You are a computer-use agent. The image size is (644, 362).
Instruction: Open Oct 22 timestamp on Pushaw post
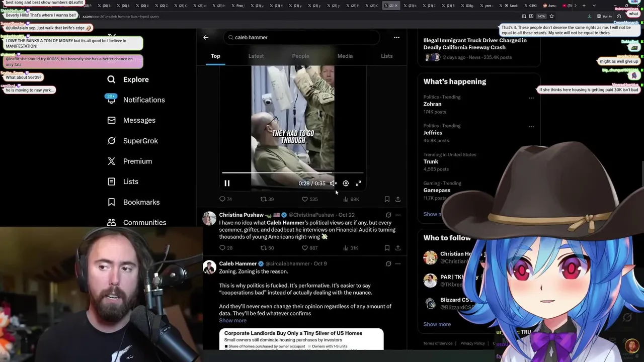coord(346,215)
